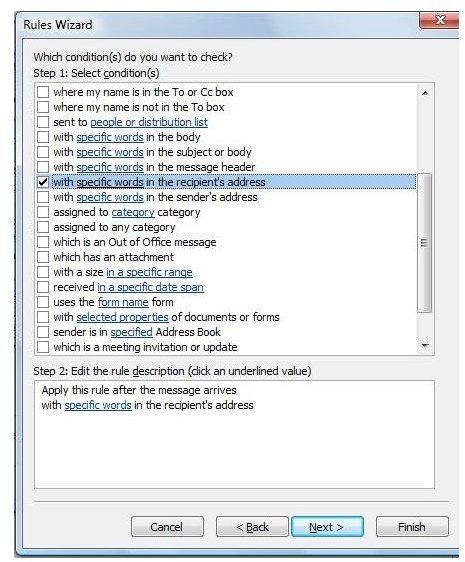Cancel the Rules Wizard
Viewport: 465px width, 562px height.
[x=167, y=527]
